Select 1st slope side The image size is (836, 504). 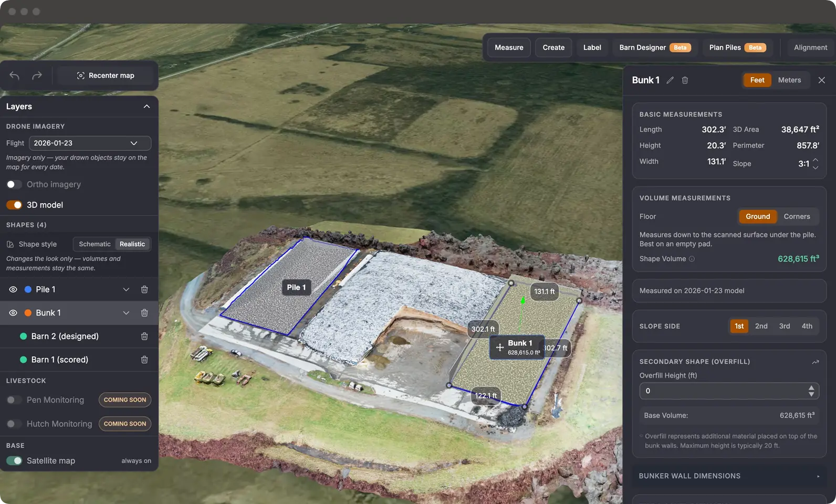point(739,326)
